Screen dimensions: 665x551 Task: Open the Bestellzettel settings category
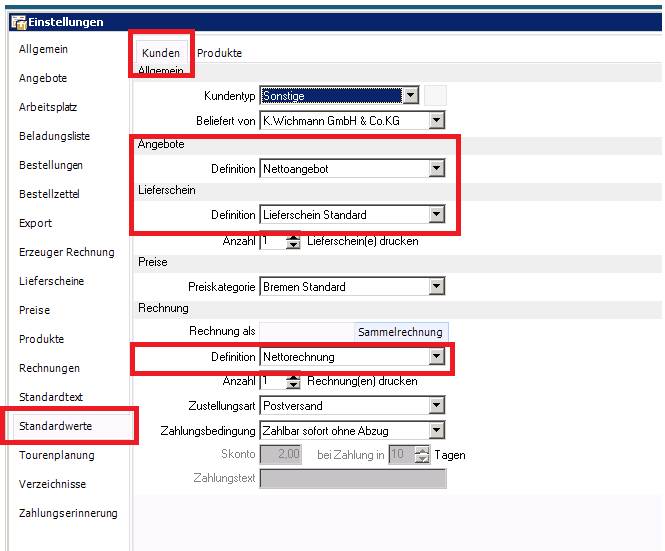(49, 194)
